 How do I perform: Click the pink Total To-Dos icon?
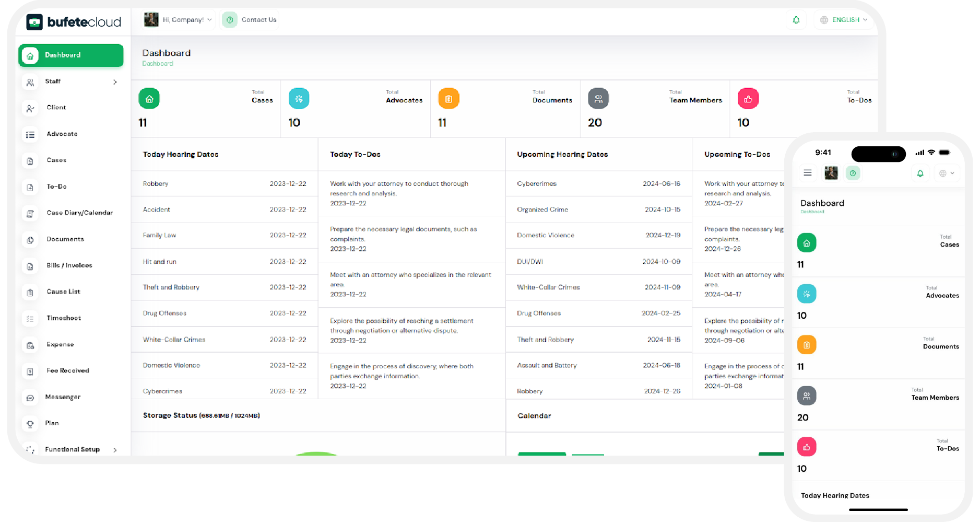(748, 98)
